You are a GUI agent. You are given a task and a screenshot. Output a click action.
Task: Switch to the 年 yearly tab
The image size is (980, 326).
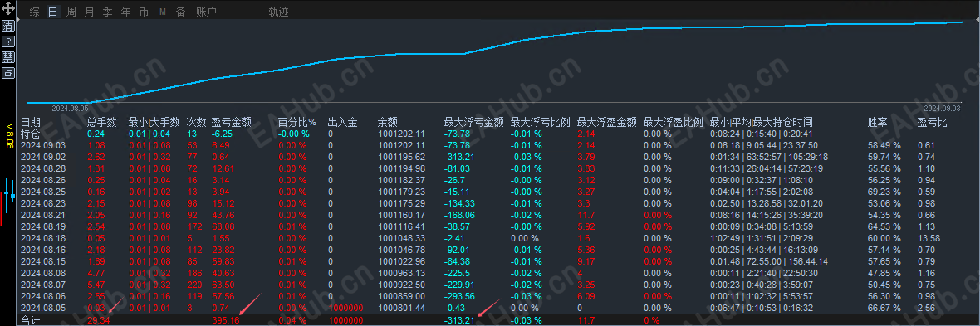[x=125, y=12]
